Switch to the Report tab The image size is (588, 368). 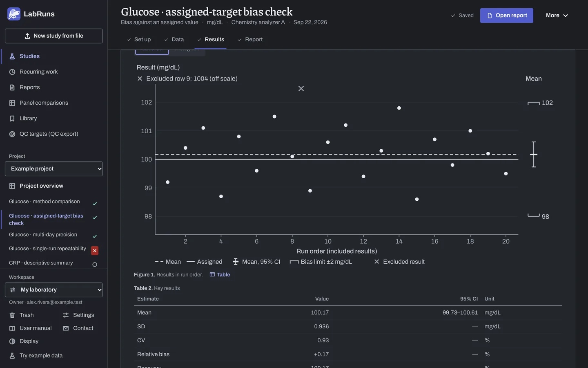[x=250, y=40]
